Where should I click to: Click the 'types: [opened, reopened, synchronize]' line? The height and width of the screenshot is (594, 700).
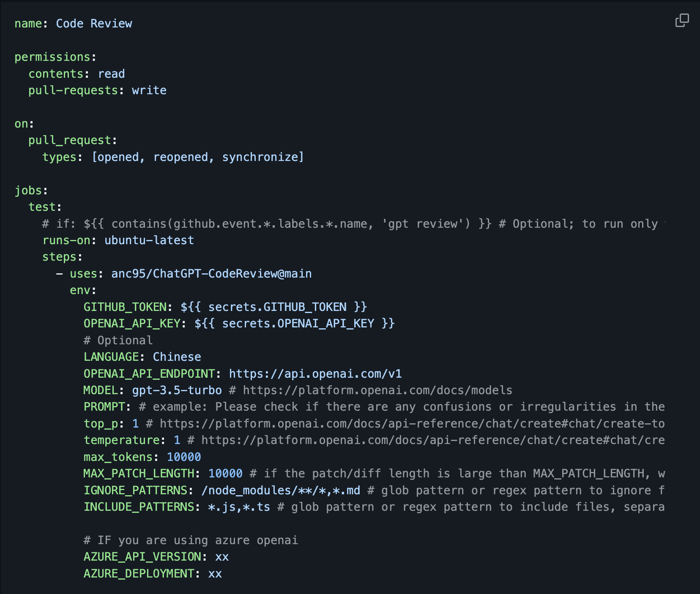(173, 157)
